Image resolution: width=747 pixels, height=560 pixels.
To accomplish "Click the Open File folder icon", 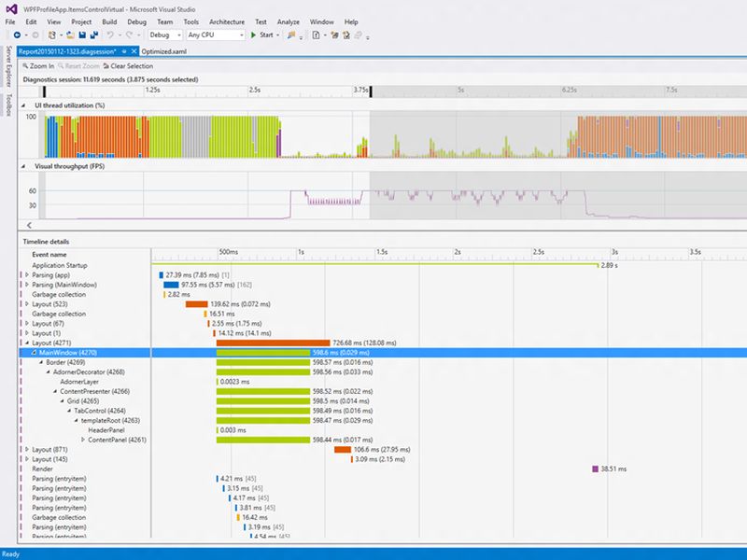I will click(70, 35).
